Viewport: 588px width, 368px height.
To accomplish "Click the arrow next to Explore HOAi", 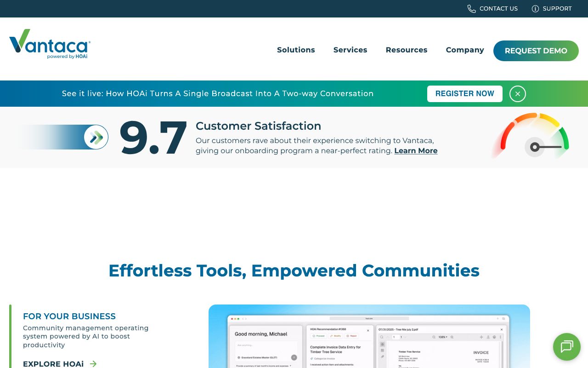I will pyautogui.click(x=93, y=364).
